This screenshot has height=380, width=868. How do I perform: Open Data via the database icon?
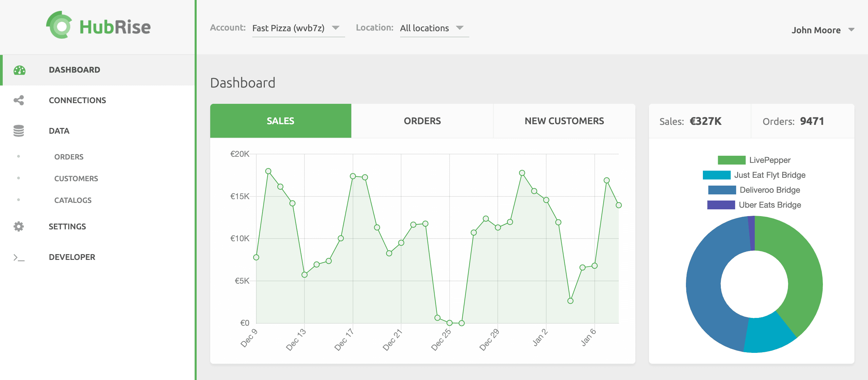[x=19, y=131]
